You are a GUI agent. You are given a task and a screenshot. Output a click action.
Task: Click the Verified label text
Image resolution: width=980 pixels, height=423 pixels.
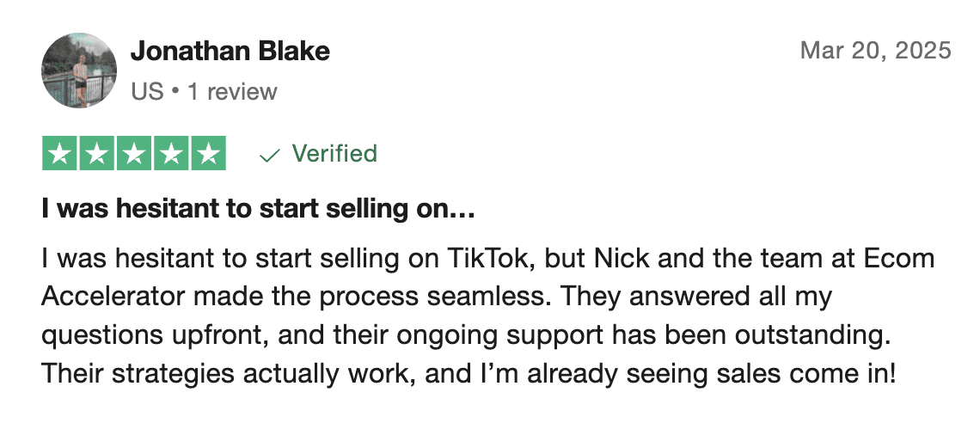click(x=334, y=154)
